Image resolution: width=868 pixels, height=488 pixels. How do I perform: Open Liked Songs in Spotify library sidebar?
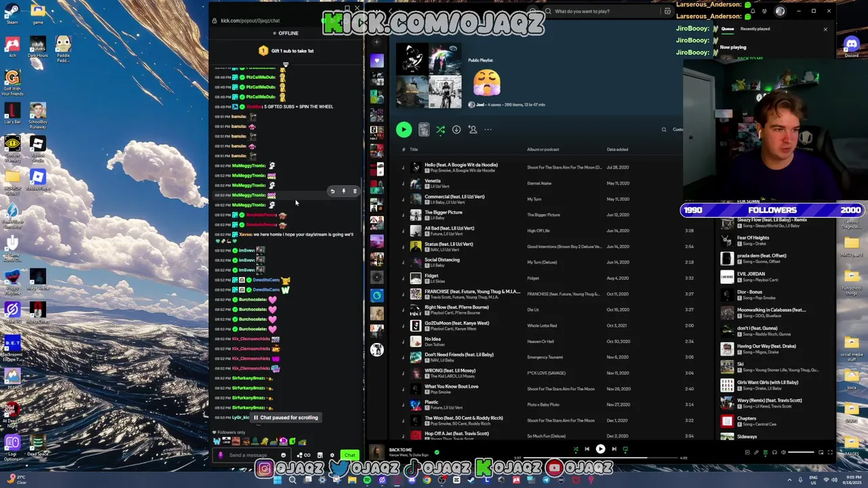point(376,61)
